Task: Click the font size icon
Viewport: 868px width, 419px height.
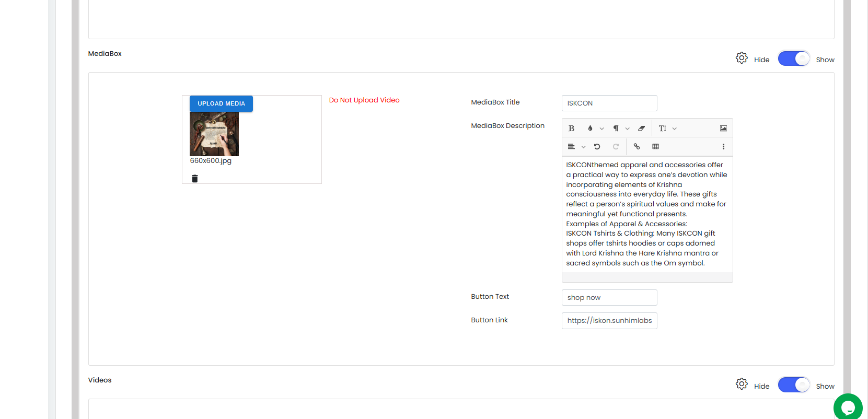Action: click(662, 129)
